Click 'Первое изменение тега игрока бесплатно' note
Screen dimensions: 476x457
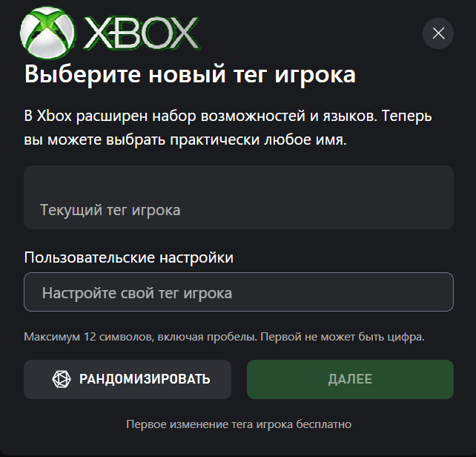tap(239, 424)
